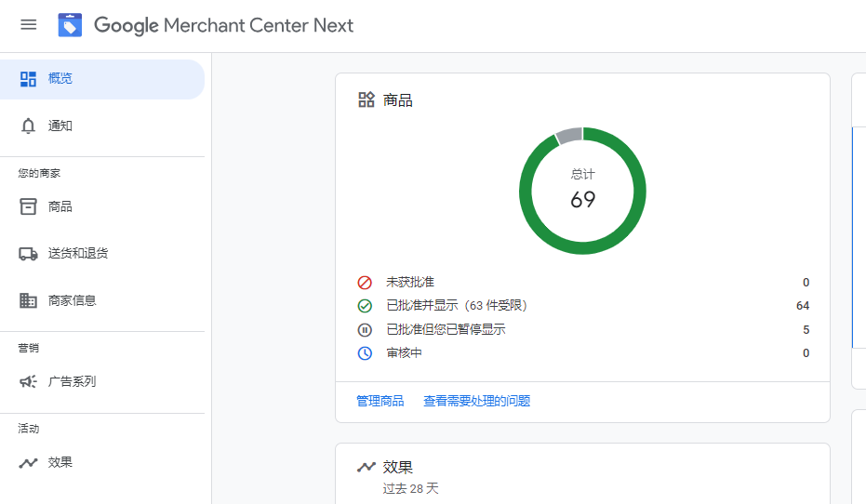
Task: Open the hamburger main menu
Action: (x=29, y=25)
